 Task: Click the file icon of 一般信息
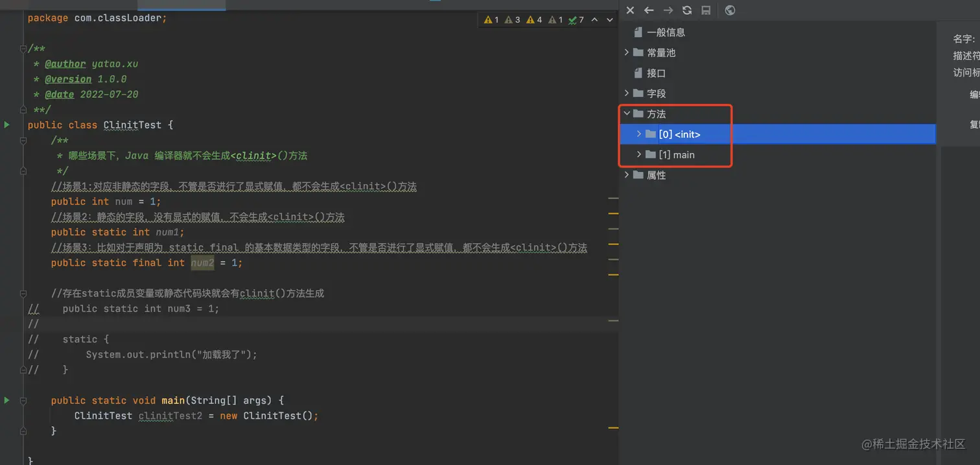click(x=638, y=32)
